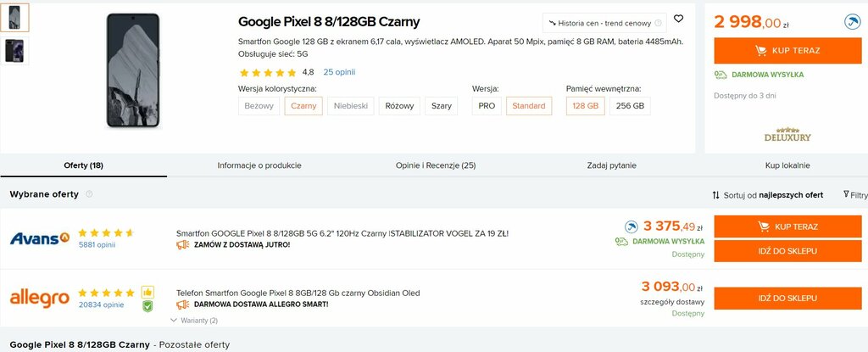Open Avans offer title Smartfon GOOGLE Pixel 8
The image size is (868, 352).
(342, 233)
